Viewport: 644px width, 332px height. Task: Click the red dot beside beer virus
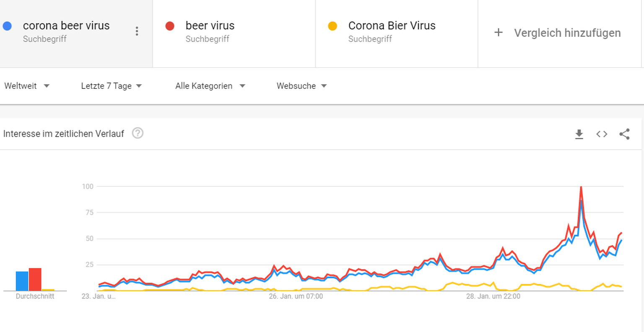170,26
